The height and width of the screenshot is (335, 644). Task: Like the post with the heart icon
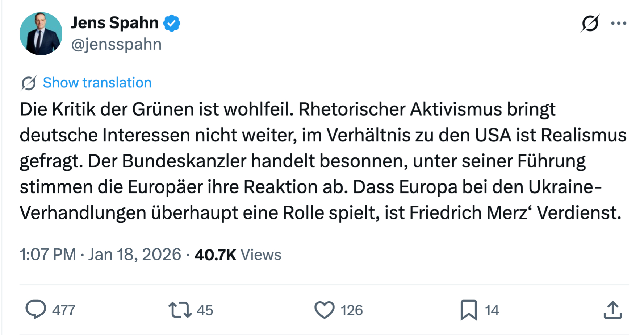(x=324, y=310)
